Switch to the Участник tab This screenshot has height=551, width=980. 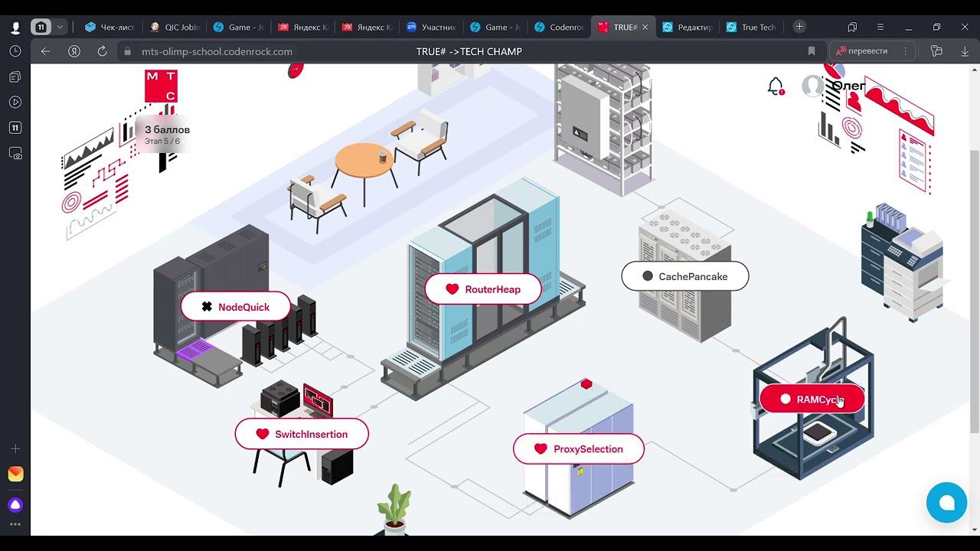[x=431, y=27]
